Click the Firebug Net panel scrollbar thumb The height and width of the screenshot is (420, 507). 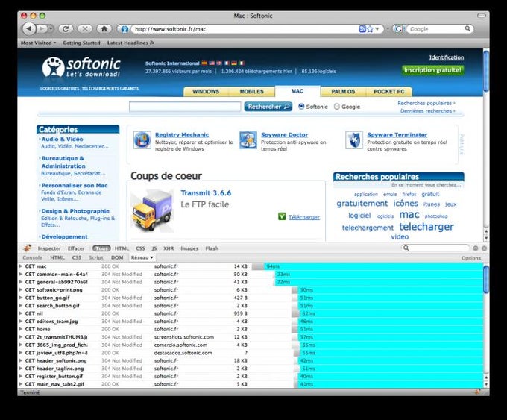click(x=486, y=280)
